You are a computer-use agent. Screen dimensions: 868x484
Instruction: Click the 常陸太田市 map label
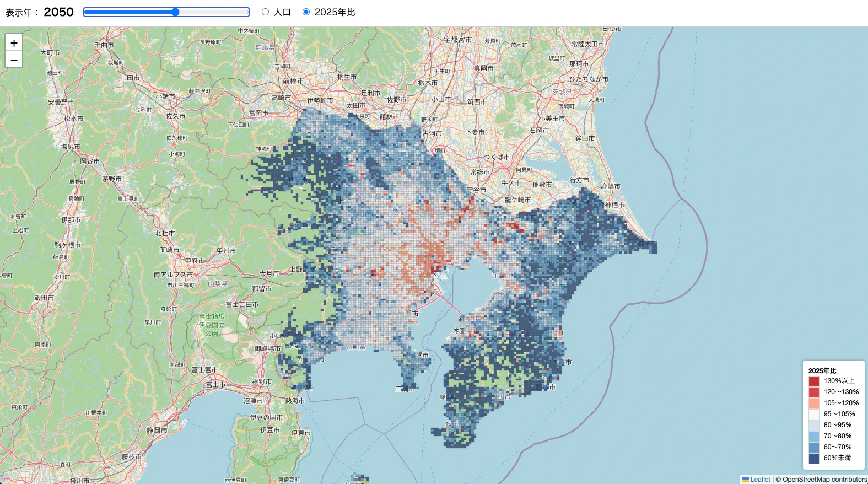coord(587,44)
